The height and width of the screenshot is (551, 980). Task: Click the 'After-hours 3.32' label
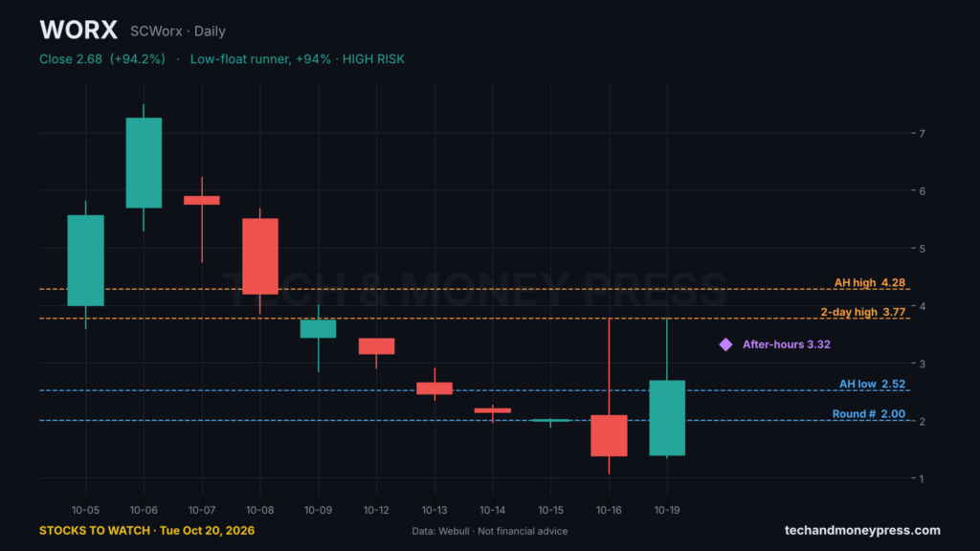click(x=787, y=344)
